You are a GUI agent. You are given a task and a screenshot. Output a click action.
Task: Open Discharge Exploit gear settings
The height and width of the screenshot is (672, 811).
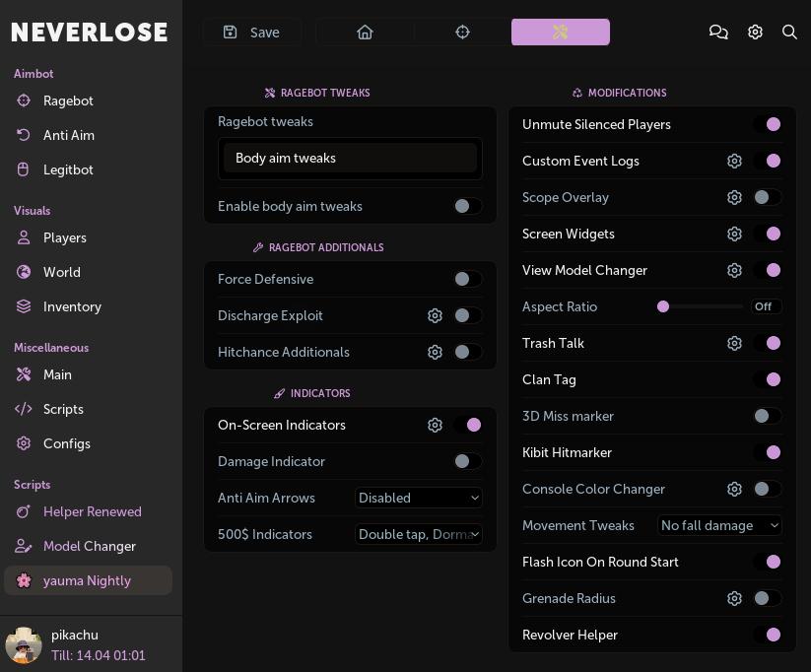(x=435, y=315)
